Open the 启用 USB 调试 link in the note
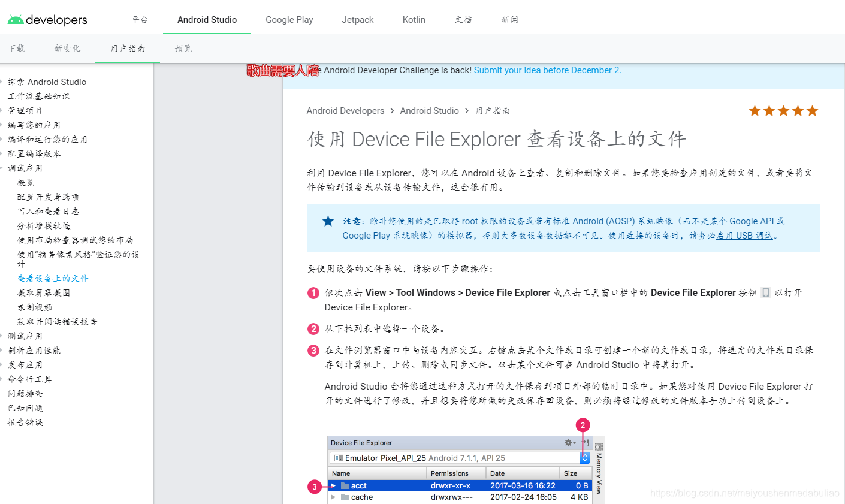Viewport: 845px width, 504px height. coord(744,236)
